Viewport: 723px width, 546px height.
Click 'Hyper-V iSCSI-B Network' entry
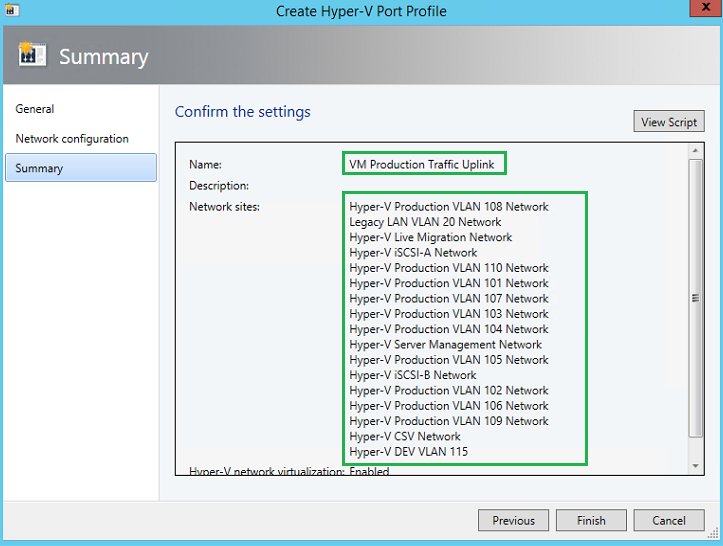pos(413,375)
